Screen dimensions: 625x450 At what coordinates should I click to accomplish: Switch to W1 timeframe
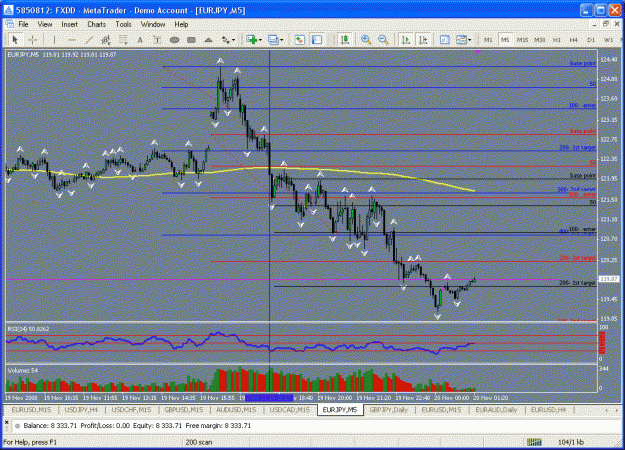pyautogui.click(x=608, y=39)
